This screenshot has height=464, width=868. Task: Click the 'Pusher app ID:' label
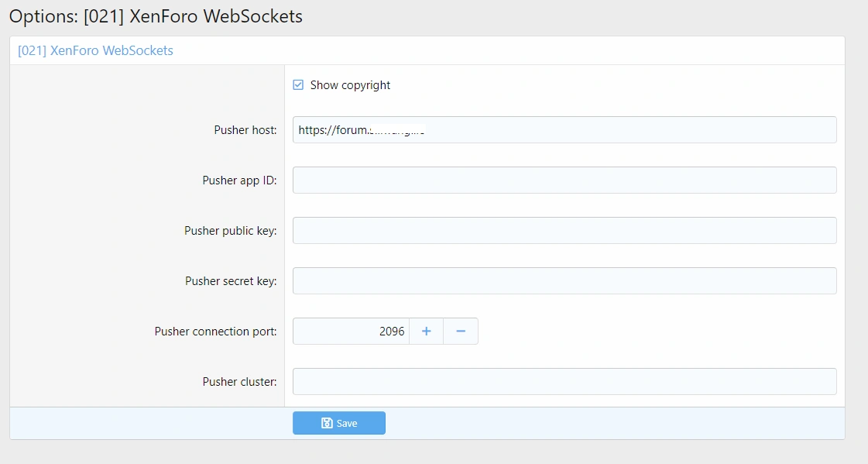(239, 180)
